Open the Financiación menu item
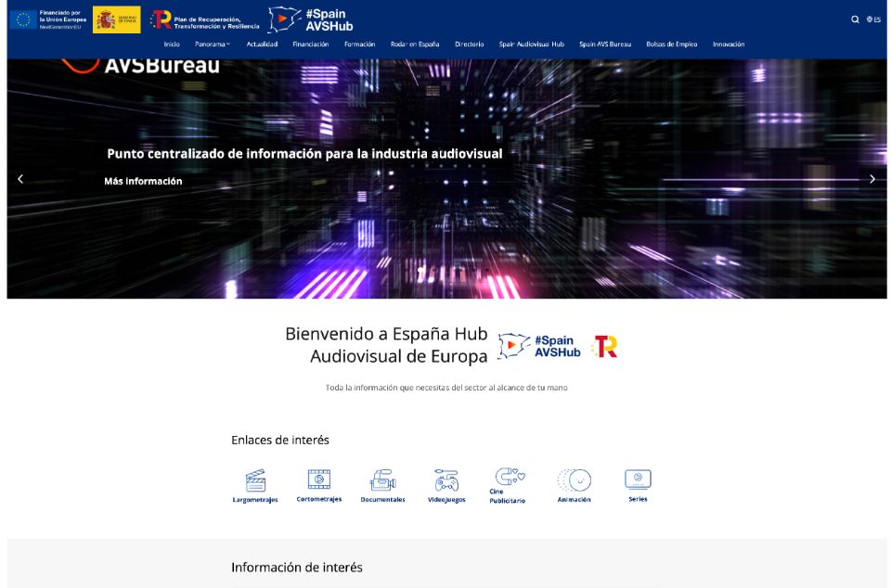This screenshot has height=588, width=891. point(310,45)
